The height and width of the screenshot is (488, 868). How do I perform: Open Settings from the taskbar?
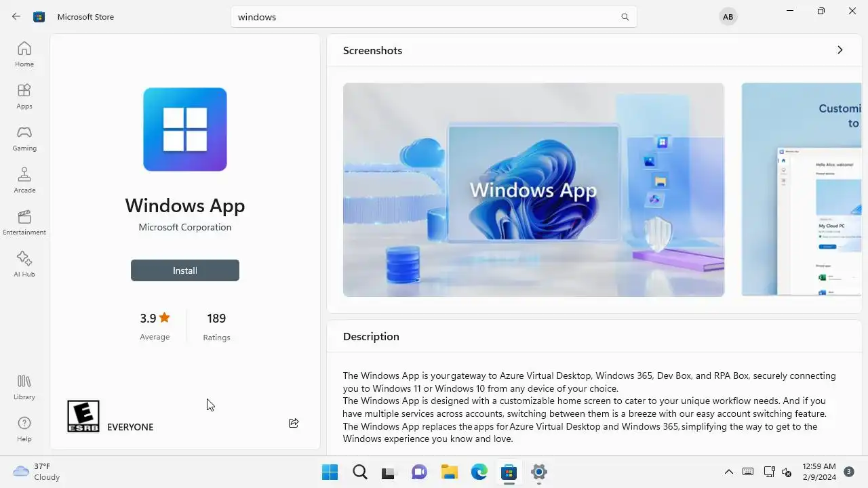539,472
